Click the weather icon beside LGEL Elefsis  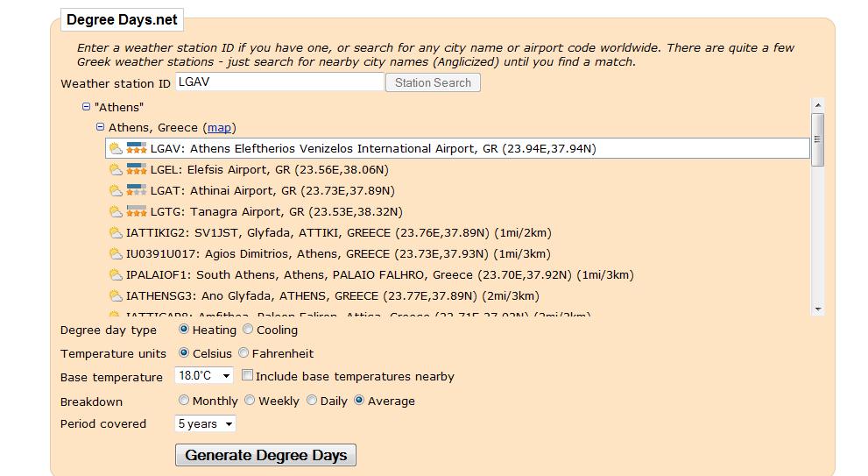click(x=115, y=169)
